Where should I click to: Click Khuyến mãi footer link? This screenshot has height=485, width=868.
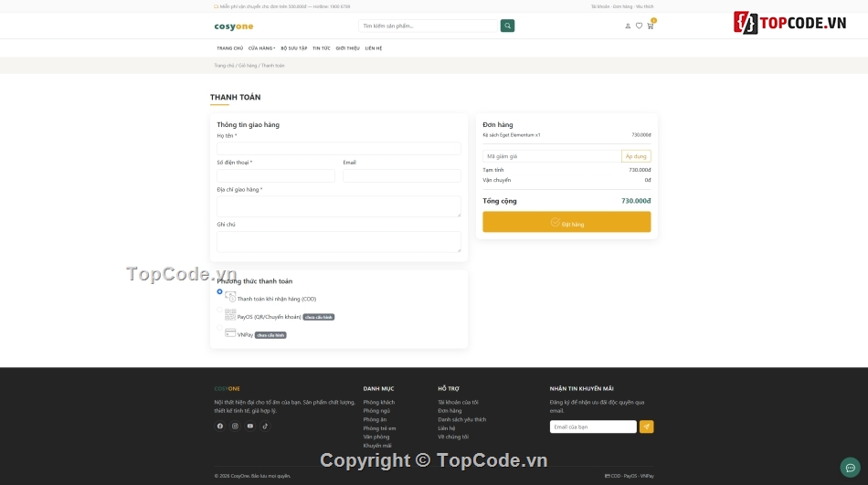[377, 446]
